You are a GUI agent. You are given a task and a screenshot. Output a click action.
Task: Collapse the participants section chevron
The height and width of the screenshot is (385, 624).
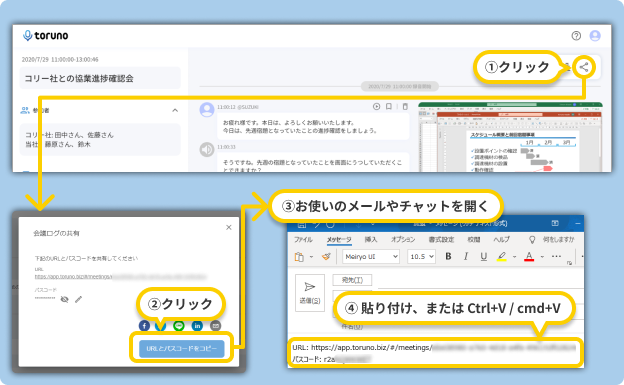click(x=175, y=110)
